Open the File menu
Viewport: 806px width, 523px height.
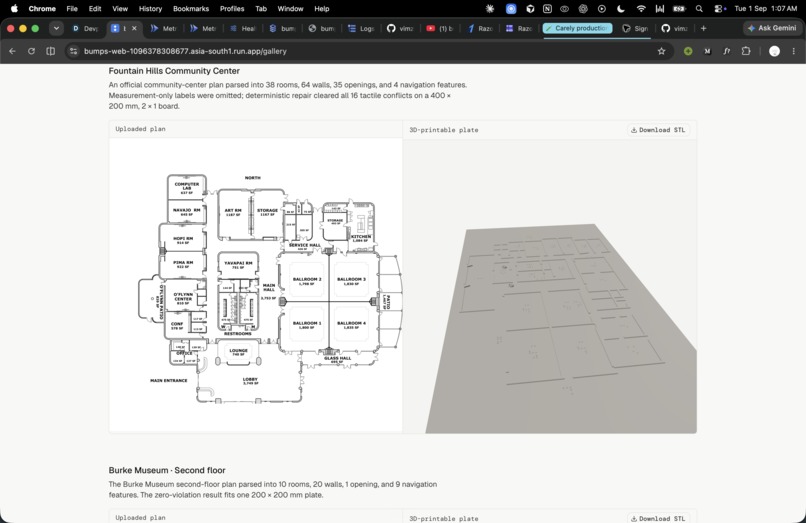pos(72,9)
